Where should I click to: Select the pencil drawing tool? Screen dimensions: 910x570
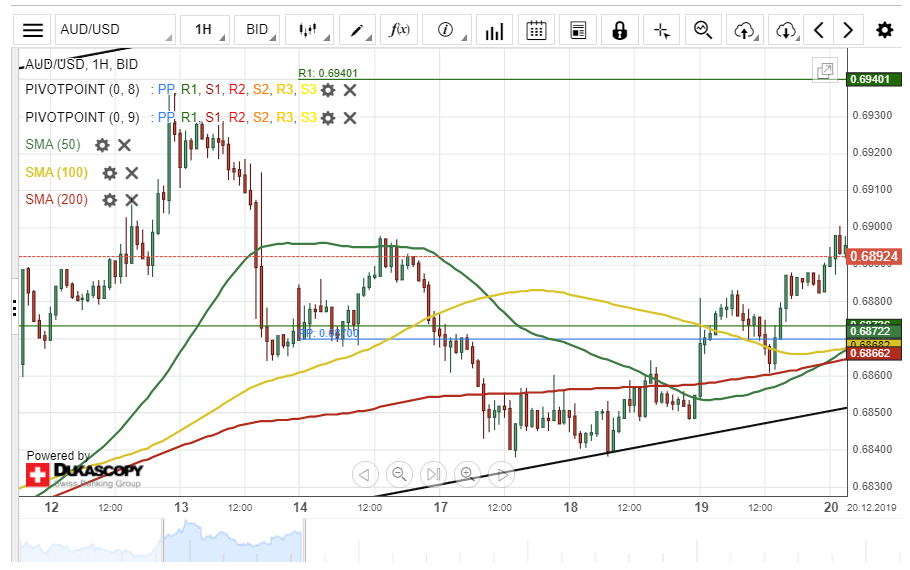(358, 30)
